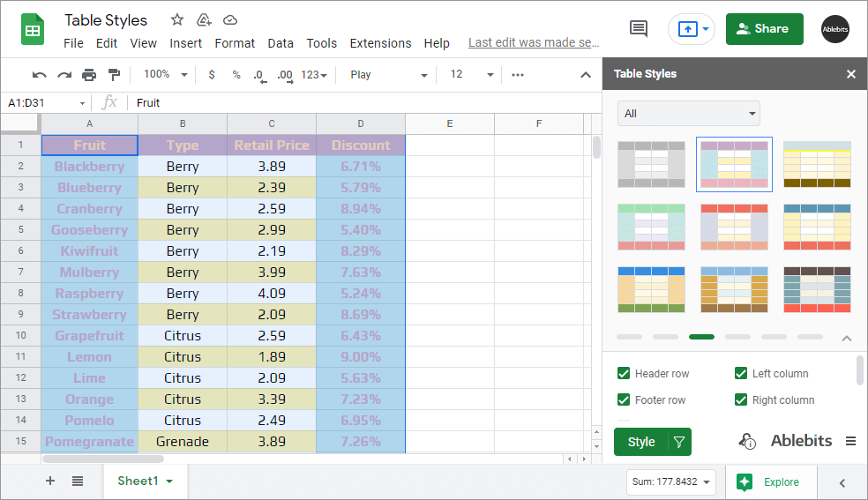868x500 pixels.
Task: Collapse the style gallery chevron
Action: 847,338
